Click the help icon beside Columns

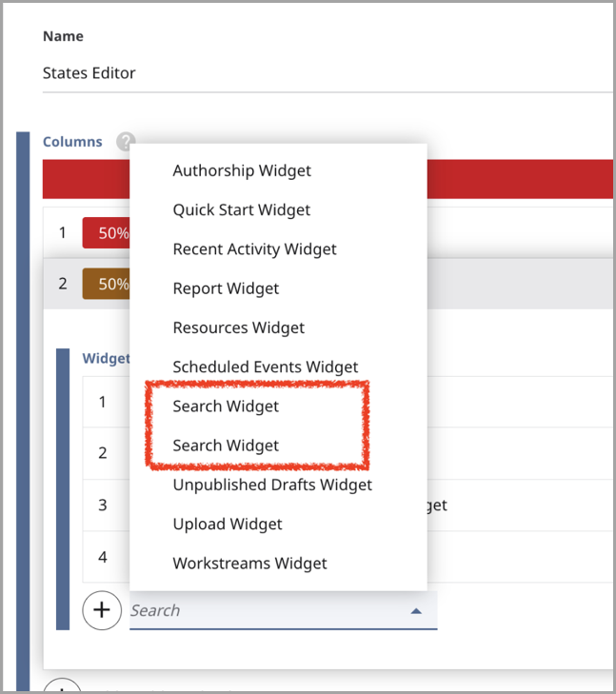pos(125,142)
